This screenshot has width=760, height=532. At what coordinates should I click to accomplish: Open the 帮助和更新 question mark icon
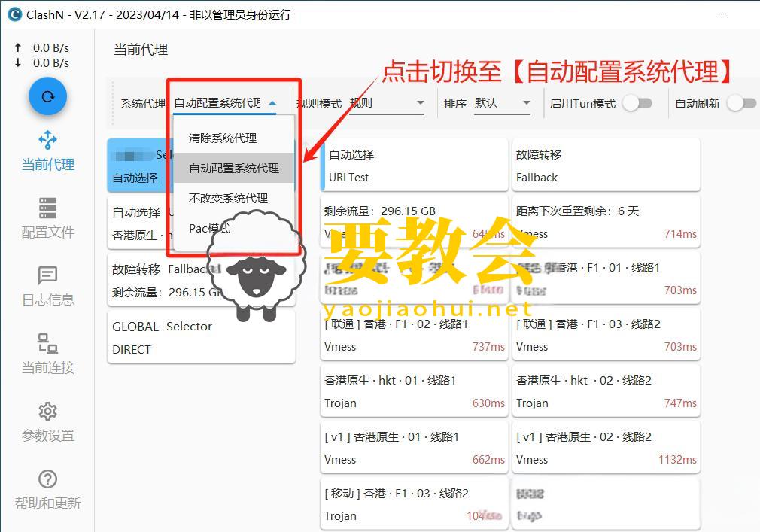pos(47,479)
